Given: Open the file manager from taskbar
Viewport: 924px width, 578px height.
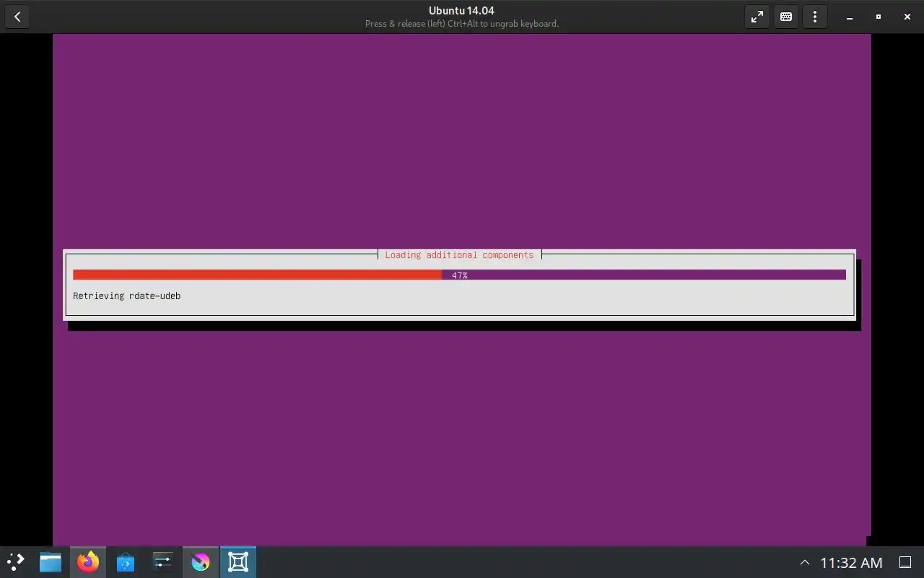Looking at the screenshot, I should pyautogui.click(x=51, y=561).
